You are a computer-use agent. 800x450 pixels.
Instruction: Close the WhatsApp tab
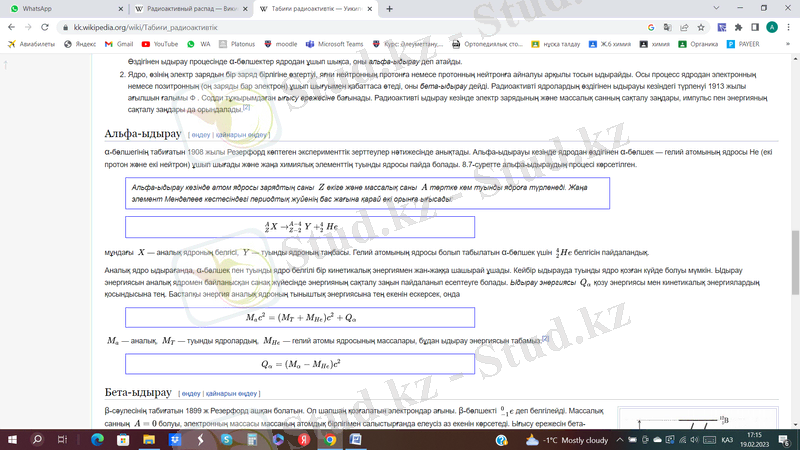click(120, 9)
